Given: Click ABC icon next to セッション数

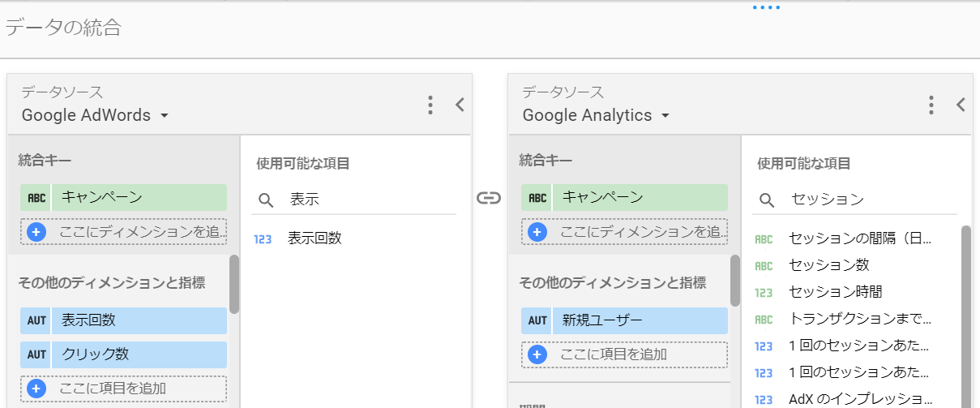Looking at the screenshot, I should (x=764, y=266).
